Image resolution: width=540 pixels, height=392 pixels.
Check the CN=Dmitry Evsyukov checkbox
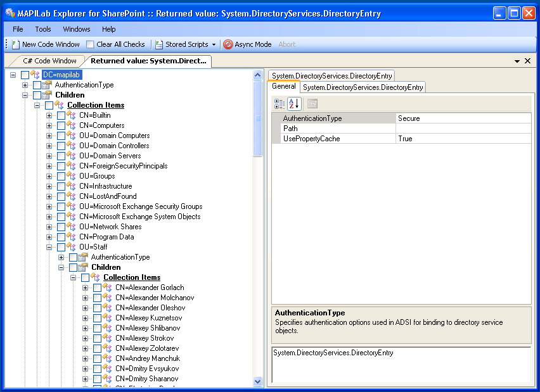[x=97, y=369]
